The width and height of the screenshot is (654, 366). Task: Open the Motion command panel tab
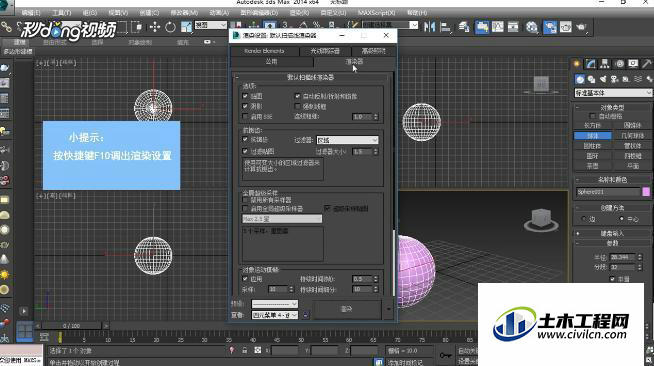[x=619, y=64]
